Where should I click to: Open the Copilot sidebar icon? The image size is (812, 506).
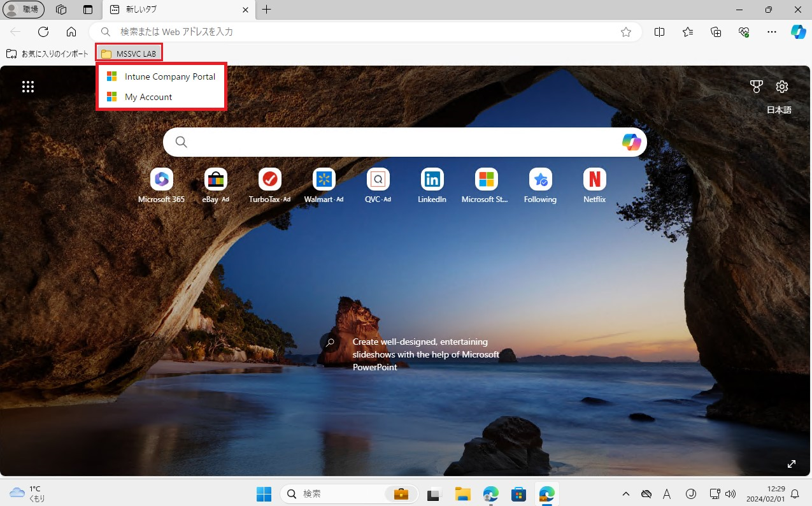tap(798, 32)
